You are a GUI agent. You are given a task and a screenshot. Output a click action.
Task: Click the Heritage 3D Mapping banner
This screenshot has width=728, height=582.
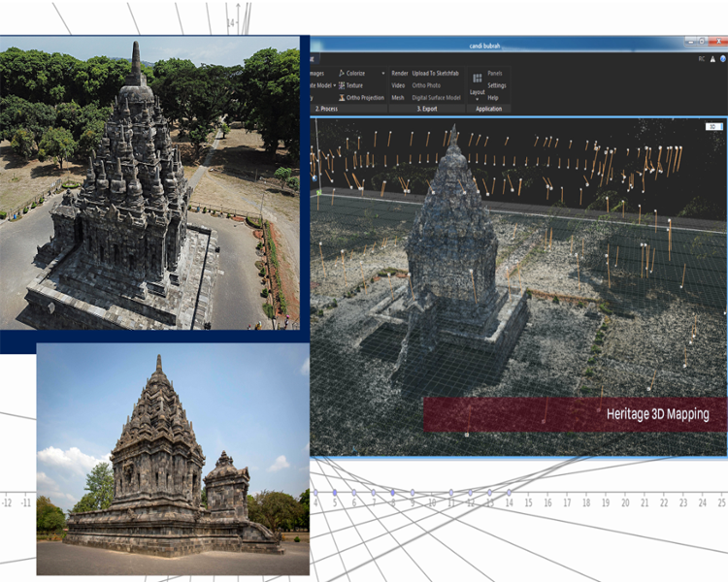tap(575, 414)
